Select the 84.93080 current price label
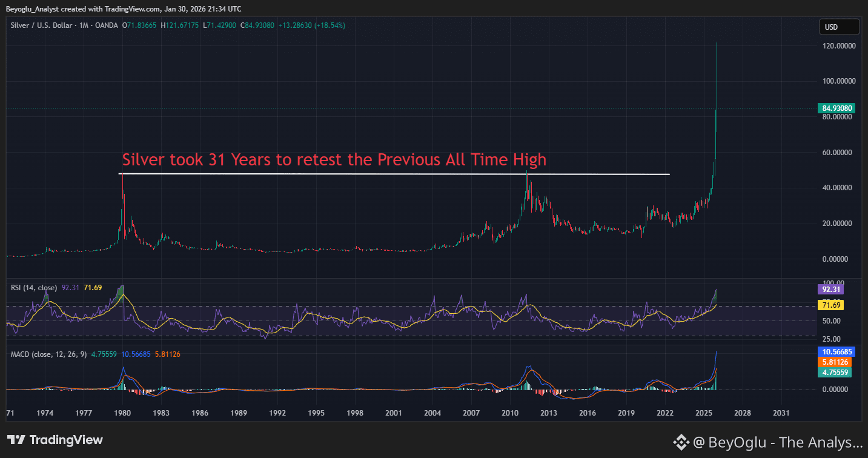 click(x=838, y=108)
